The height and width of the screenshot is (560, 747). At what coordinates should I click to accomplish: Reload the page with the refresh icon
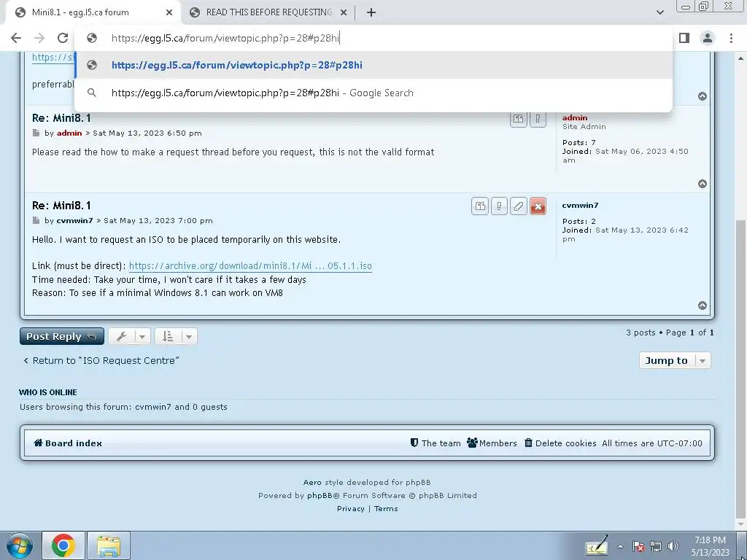point(63,38)
